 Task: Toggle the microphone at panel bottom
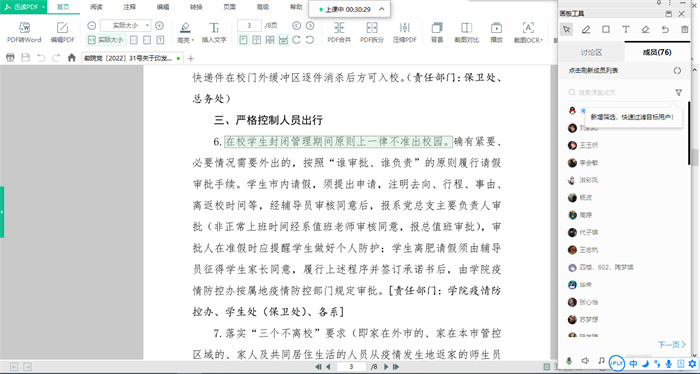pos(569,362)
